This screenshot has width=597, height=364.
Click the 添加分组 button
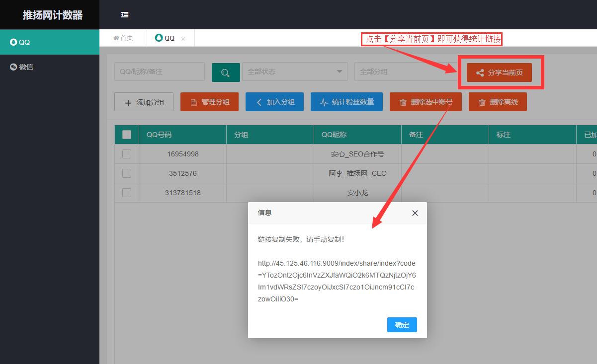point(144,102)
